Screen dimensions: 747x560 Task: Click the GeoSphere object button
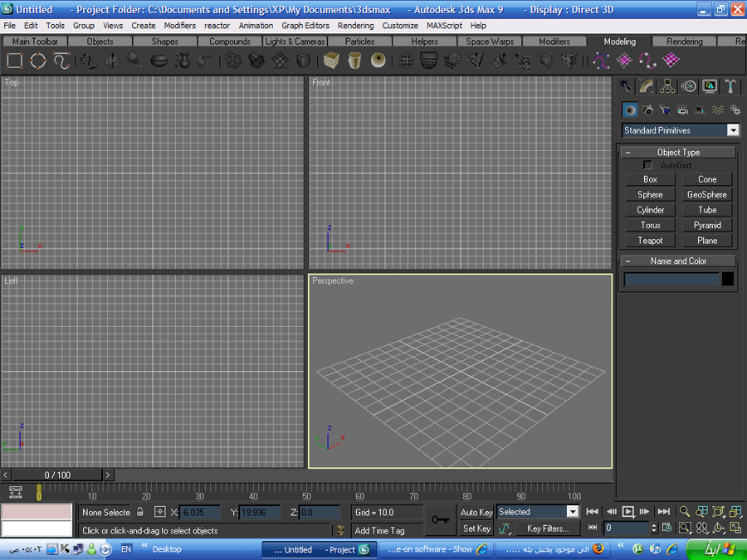click(x=707, y=194)
